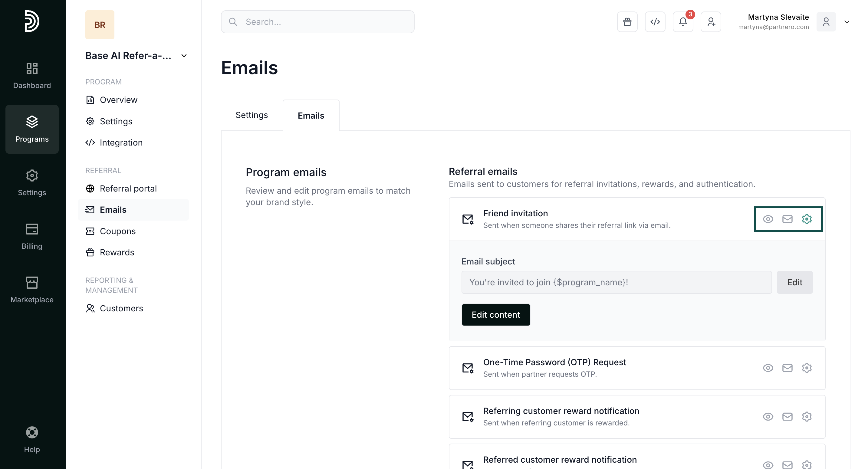Click the Edit button beside the email subject
868x469 pixels.
coord(794,282)
